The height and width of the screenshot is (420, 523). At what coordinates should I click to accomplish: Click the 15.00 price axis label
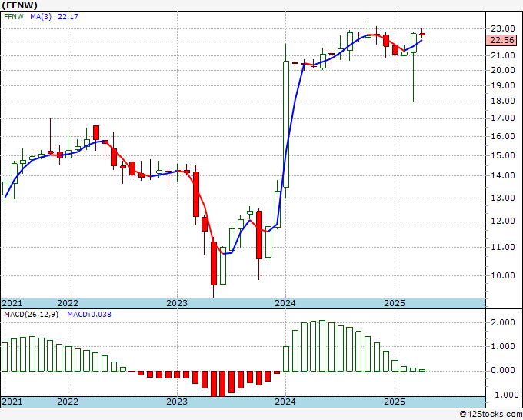pos(502,155)
